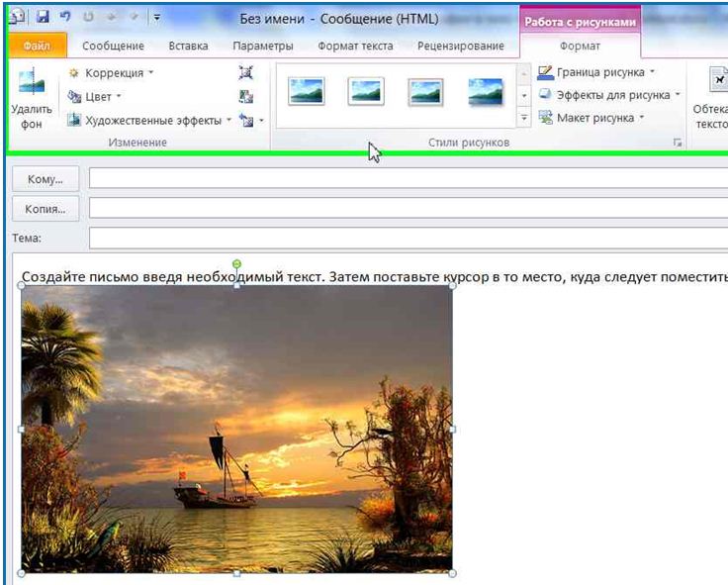The height and width of the screenshot is (585, 728).
Task: Open the Коррекция dropdown
Action: [111, 73]
